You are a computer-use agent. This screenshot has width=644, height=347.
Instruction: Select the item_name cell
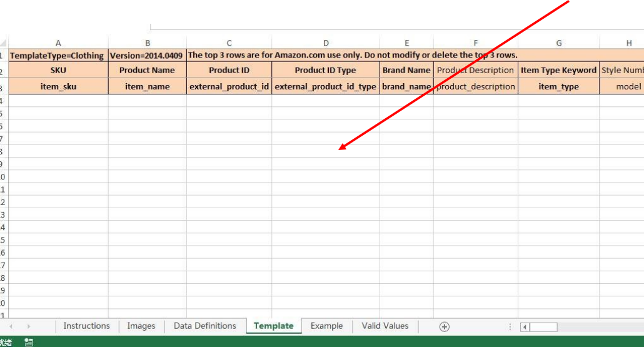pyautogui.click(x=147, y=86)
